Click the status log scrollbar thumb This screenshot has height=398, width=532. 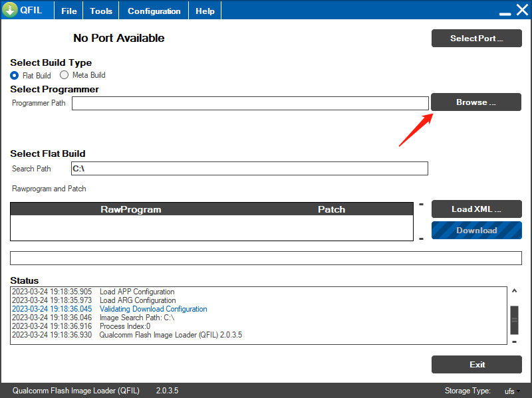(514, 320)
